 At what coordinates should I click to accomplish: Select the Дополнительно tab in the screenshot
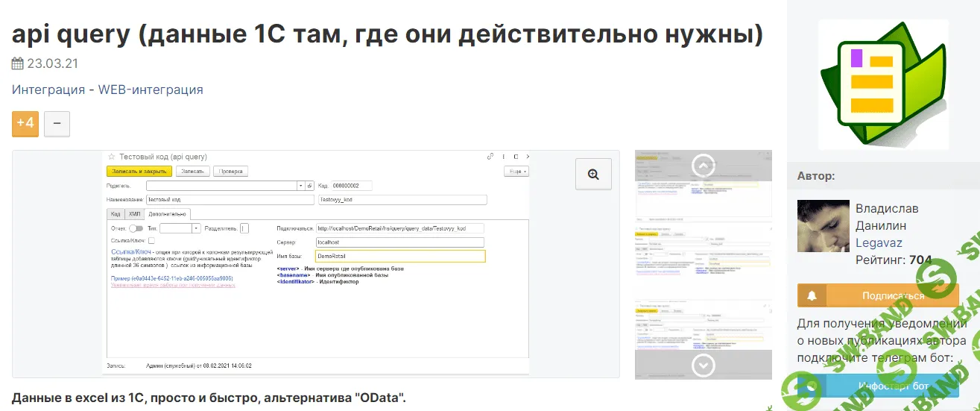pyautogui.click(x=168, y=214)
